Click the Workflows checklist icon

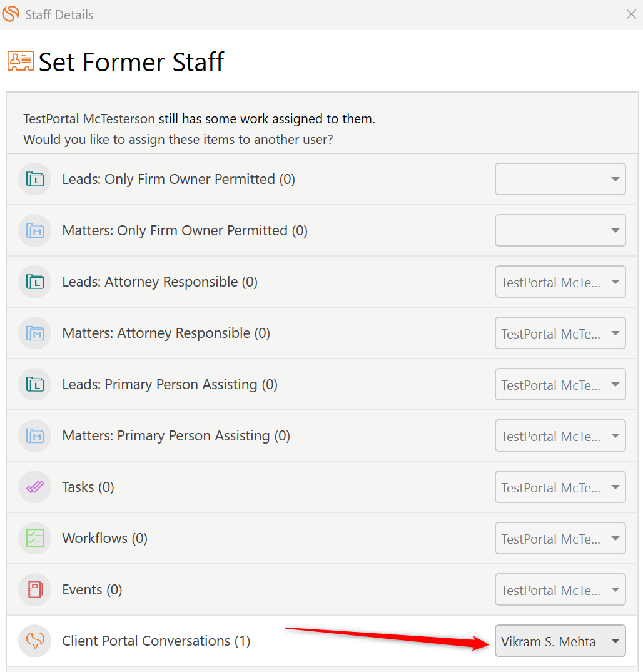point(35,539)
